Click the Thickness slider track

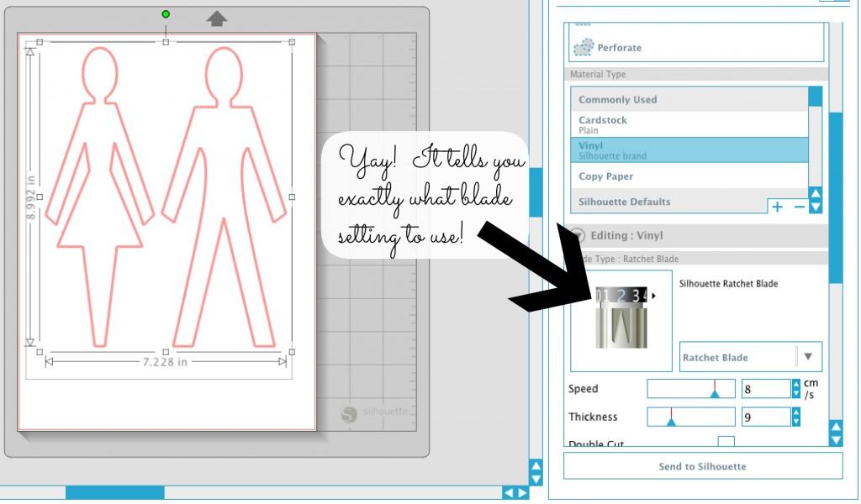click(x=691, y=417)
